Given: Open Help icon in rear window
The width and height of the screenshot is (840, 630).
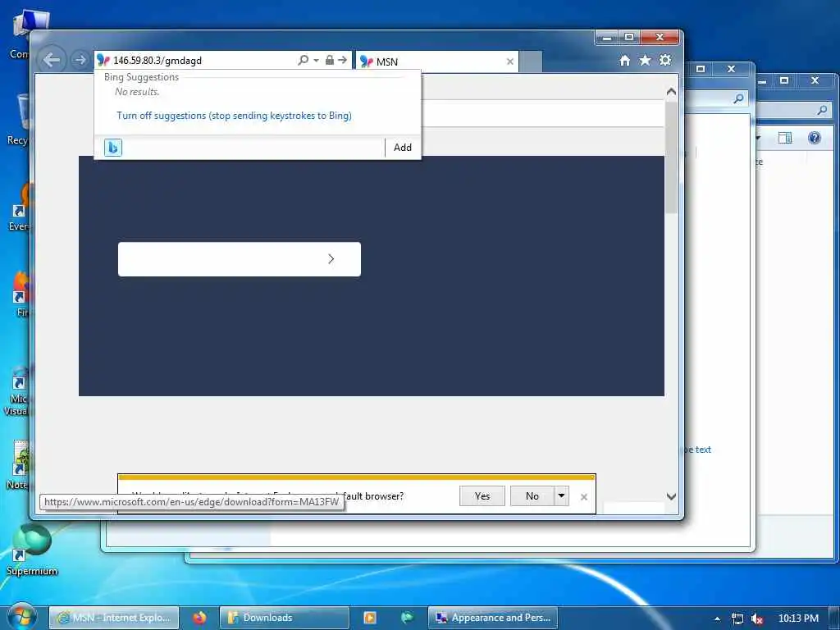Looking at the screenshot, I should pyautogui.click(x=815, y=138).
